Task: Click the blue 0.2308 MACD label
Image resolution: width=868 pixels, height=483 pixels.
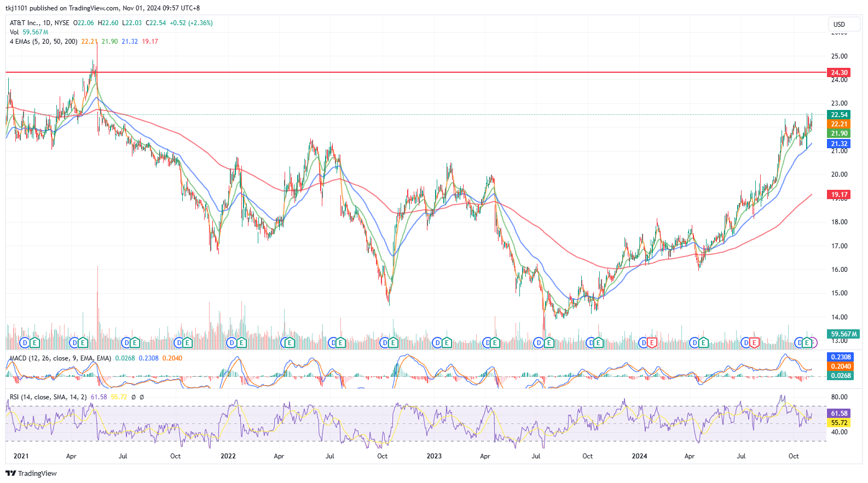Action: pyautogui.click(x=841, y=357)
